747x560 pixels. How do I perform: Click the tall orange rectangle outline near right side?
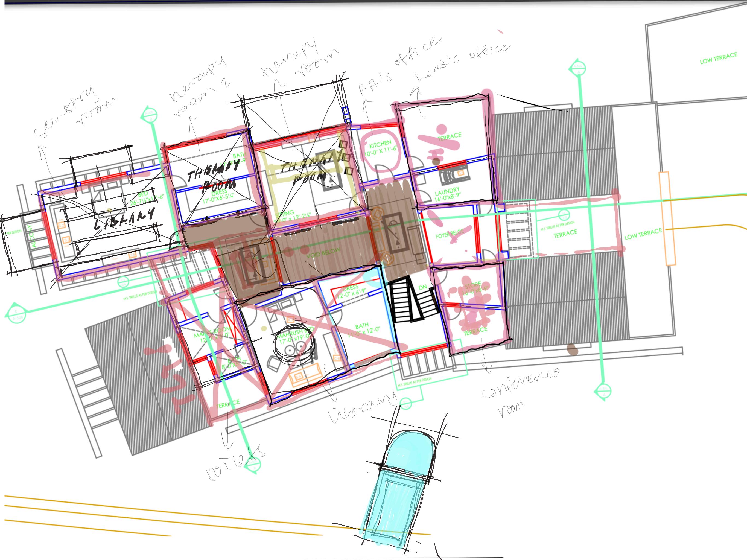coord(667,218)
